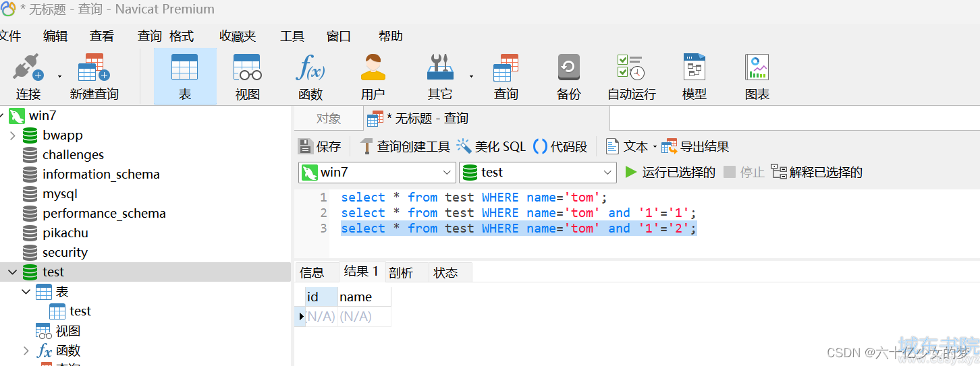Open the 其它 tools toolbar icon

tap(440, 76)
